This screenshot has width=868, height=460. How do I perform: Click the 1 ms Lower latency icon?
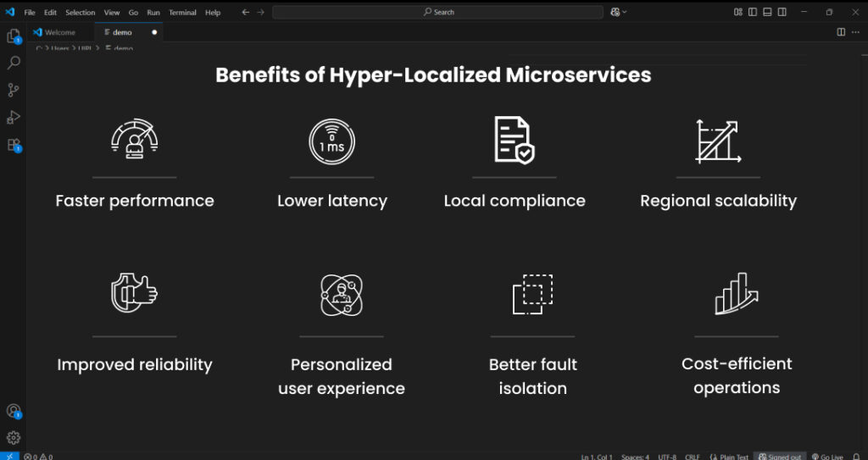tap(332, 141)
